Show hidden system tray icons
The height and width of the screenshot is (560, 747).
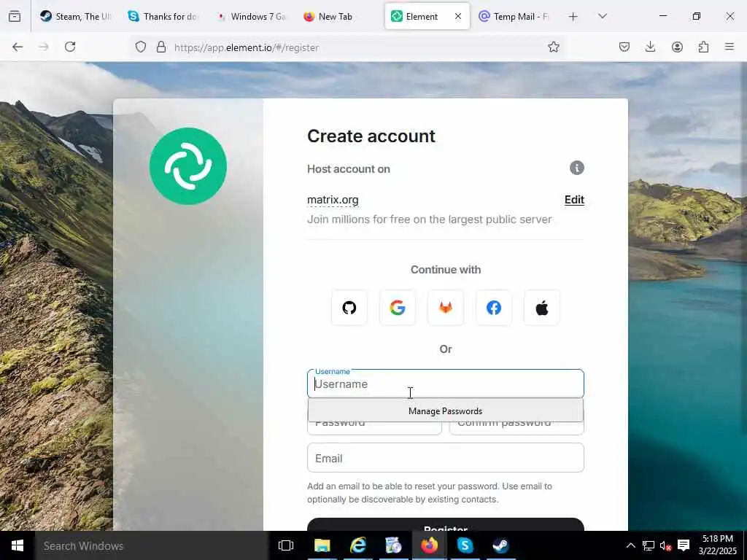[x=630, y=545]
